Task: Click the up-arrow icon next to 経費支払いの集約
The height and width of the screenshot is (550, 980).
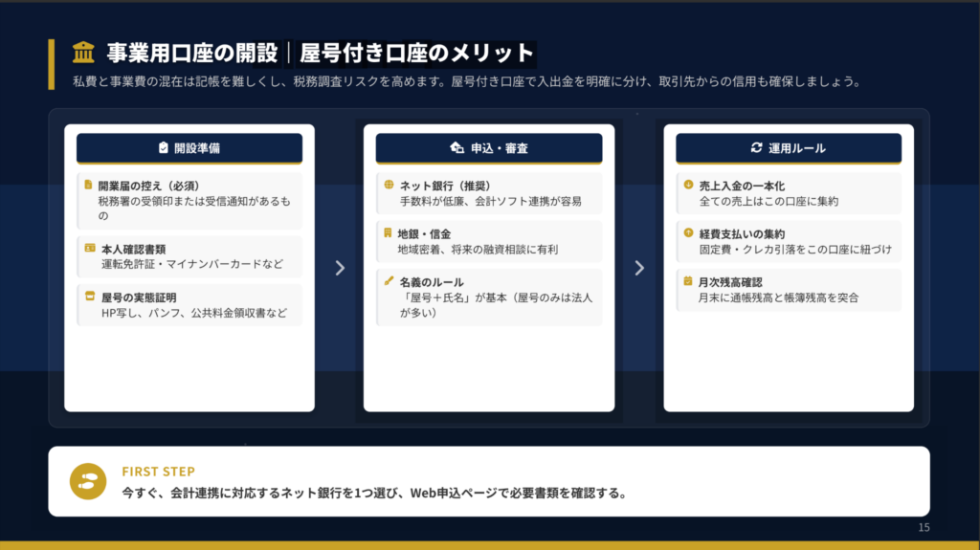Action: click(x=688, y=233)
